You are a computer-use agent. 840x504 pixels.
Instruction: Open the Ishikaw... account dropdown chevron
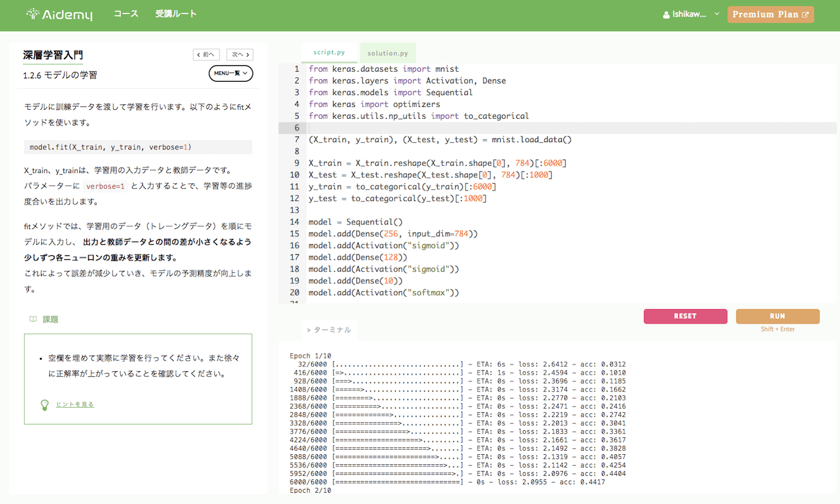(x=717, y=14)
